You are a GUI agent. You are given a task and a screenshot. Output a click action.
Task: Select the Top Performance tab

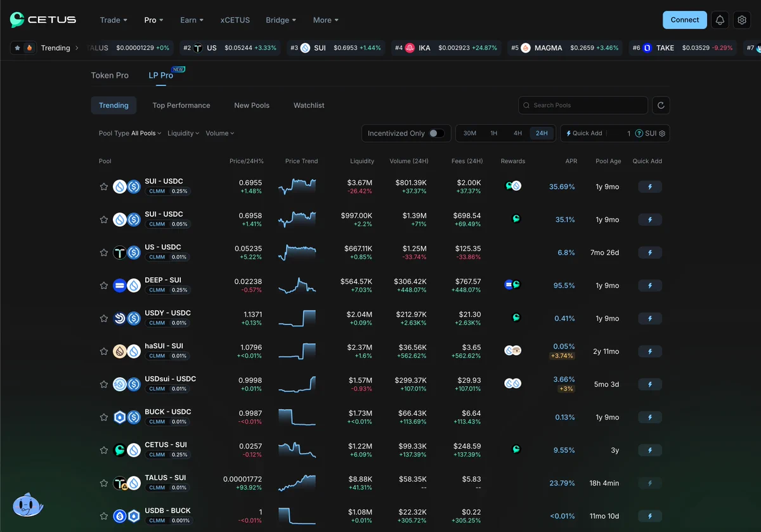coord(181,105)
